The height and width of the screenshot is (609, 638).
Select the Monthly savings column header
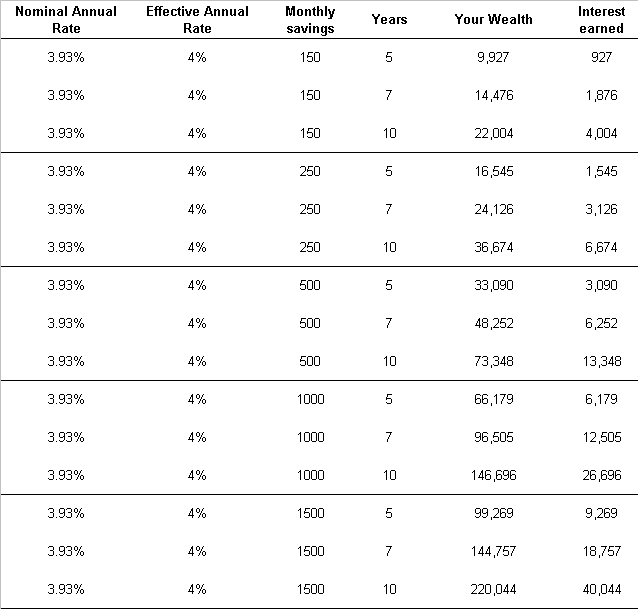pos(310,20)
